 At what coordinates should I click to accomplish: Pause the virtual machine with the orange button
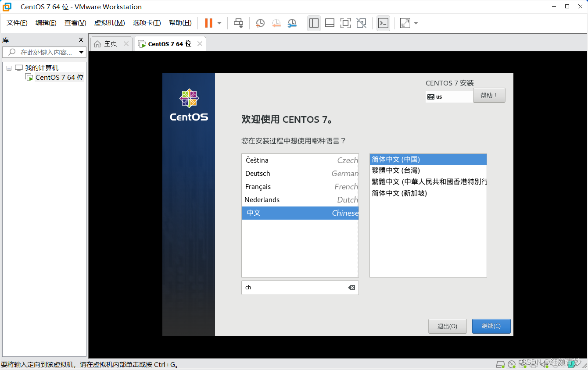[x=208, y=23]
